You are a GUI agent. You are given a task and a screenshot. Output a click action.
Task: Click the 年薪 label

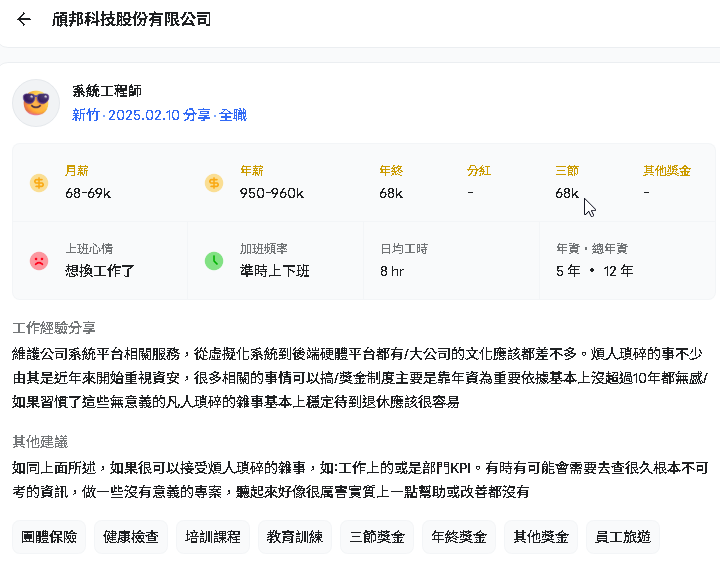coord(252,171)
